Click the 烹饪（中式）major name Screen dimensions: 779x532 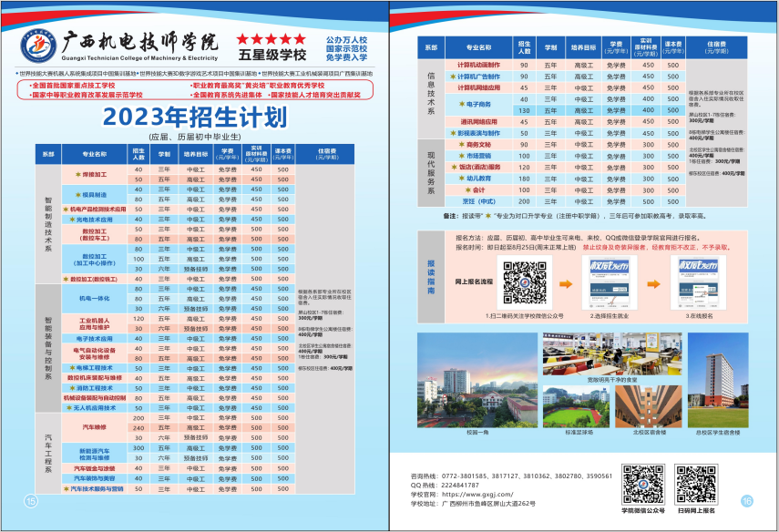[479, 201]
